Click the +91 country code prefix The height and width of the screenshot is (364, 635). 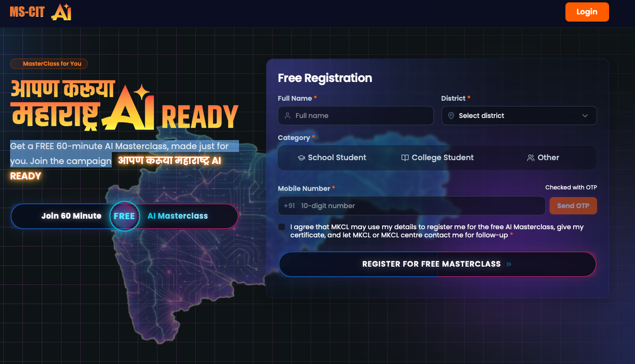pos(289,206)
